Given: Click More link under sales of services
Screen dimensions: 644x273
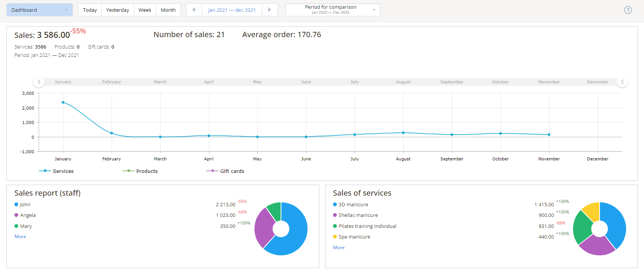Looking at the screenshot, I should [339, 247].
